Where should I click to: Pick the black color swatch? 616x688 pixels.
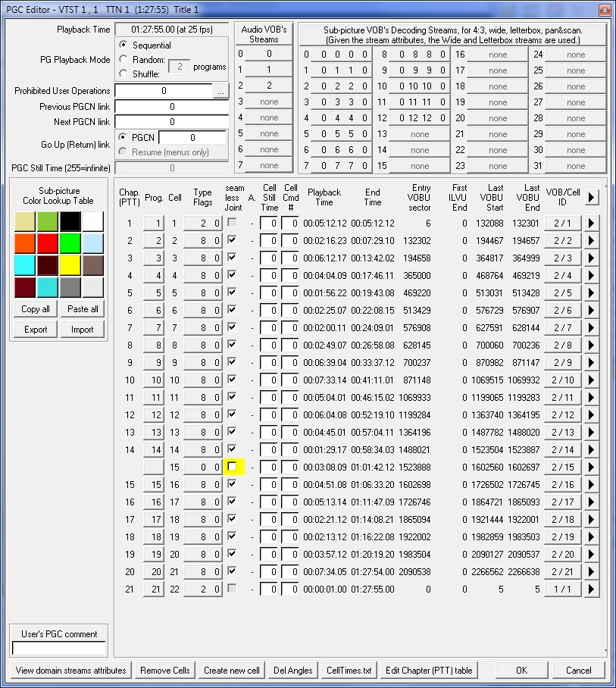point(70,221)
